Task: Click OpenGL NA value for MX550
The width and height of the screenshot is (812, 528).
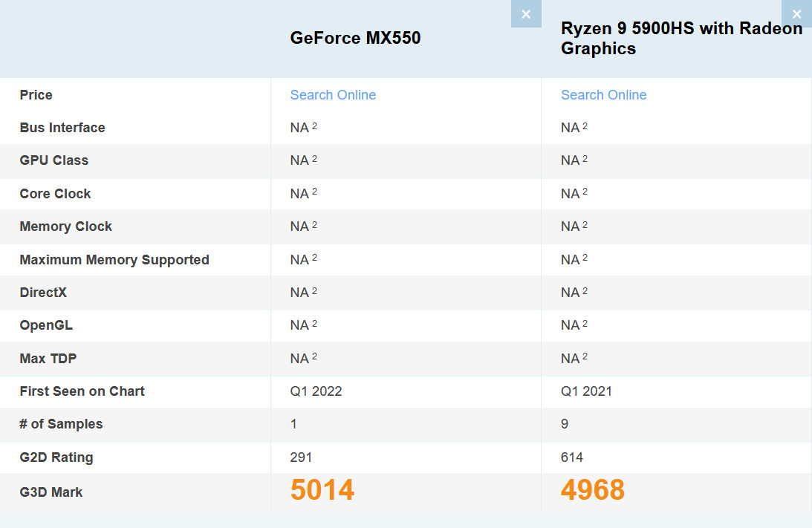Action: pyautogui.click(x=303, y=325)
